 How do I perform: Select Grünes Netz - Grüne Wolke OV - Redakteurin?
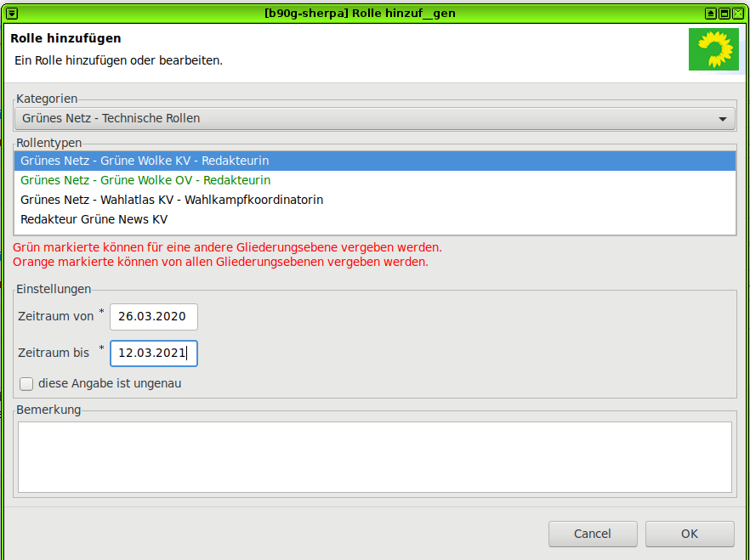[374, 180]
